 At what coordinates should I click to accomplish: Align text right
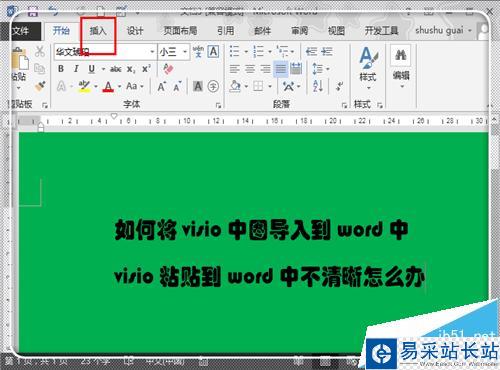pyautogui.click(x=265, y=69)
